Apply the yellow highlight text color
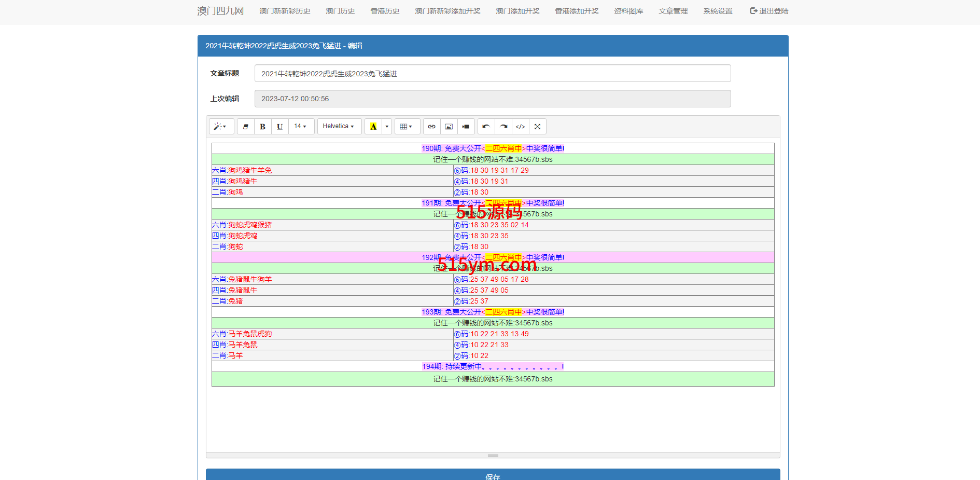980x480 pixels. [x=373, y=127]
